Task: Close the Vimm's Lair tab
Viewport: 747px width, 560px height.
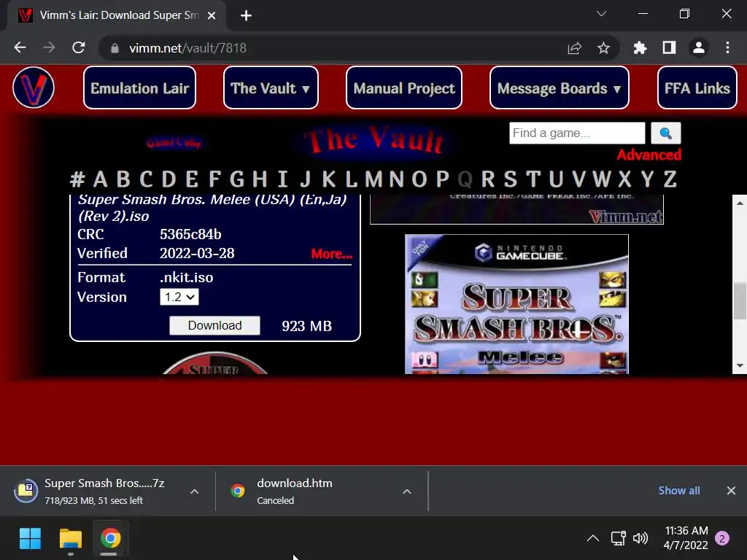Action: click(212, 16)
